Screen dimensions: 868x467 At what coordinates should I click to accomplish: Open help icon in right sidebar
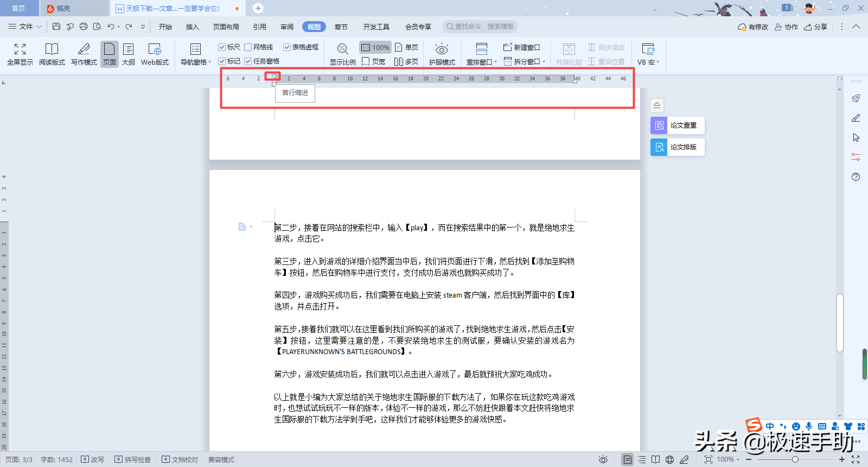click(856, 176)
